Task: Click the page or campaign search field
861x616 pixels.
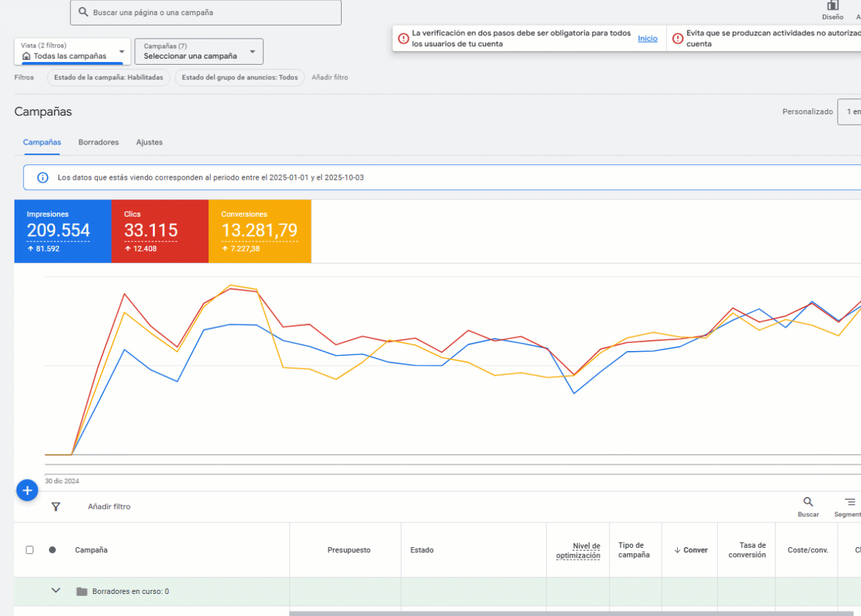Action: 206,12
